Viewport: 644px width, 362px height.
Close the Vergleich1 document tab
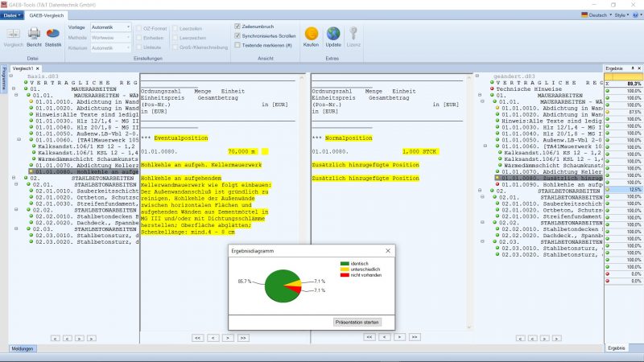37,68
